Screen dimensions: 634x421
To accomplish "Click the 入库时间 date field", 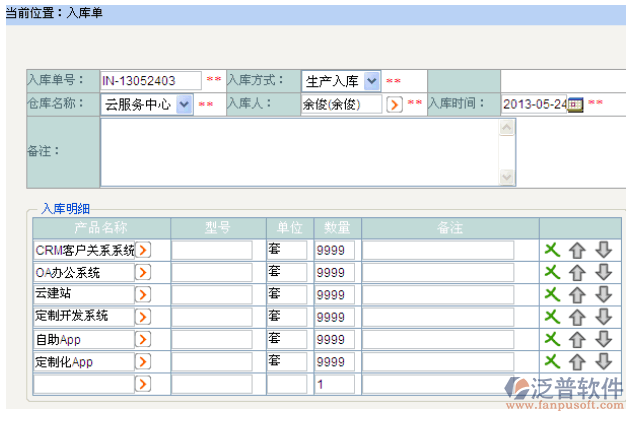I will (533, 104).
